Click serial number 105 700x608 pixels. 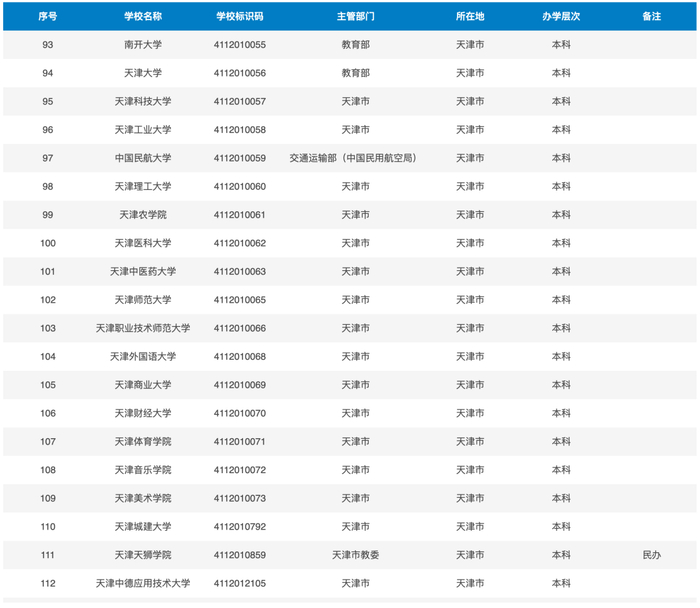pos(48,385)
